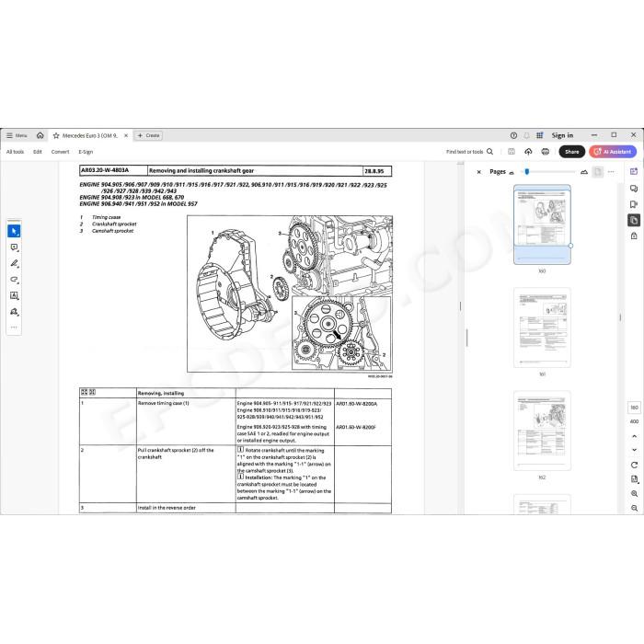
Task: Enlarge thumbnails with large mountain icon
Action: [x=584, y=172]
